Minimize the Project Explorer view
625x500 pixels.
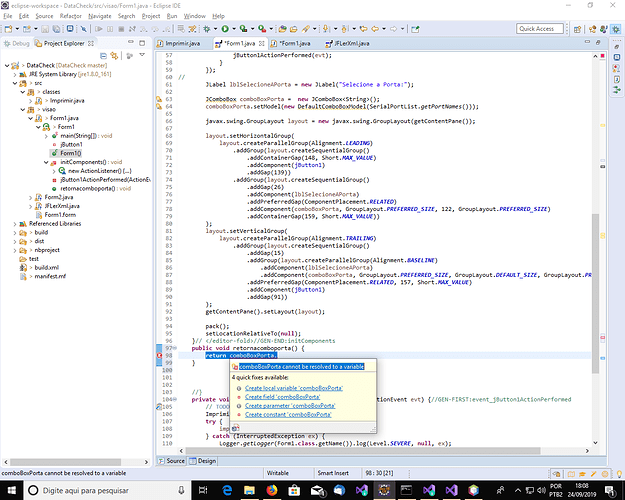click(x=131, y=42)
